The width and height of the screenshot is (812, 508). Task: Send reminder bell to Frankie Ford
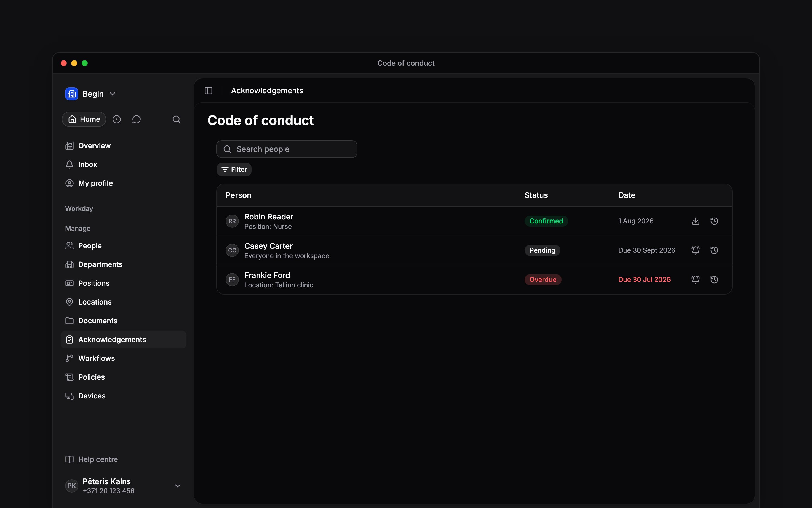[x=696, y=279]
